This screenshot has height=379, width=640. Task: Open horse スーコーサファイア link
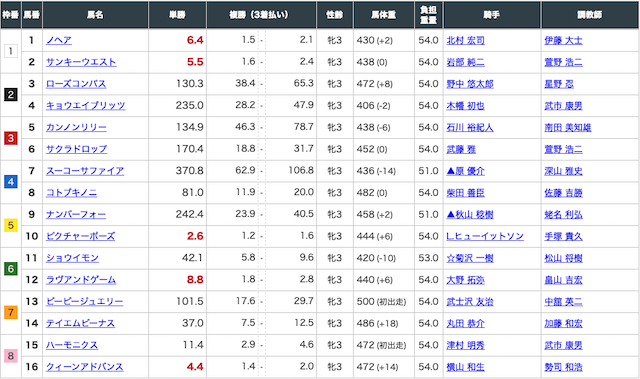(x=85, y=171)
